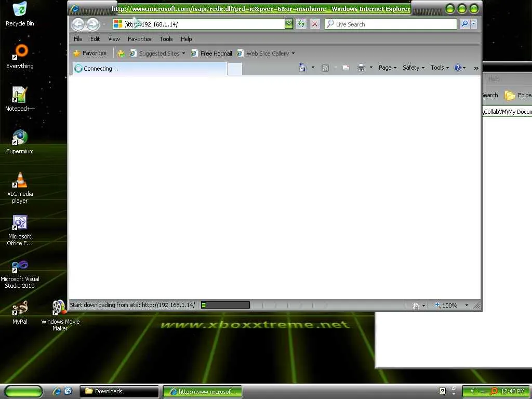Open a new blank tab

(234, 69)
